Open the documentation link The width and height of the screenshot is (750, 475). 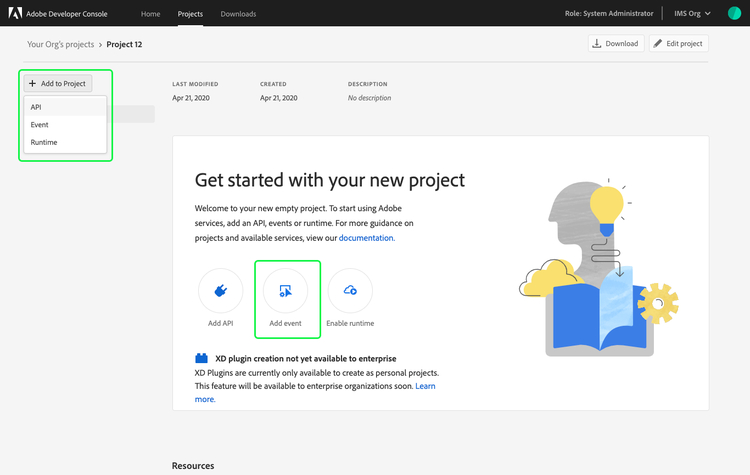(x=367, y=238)
